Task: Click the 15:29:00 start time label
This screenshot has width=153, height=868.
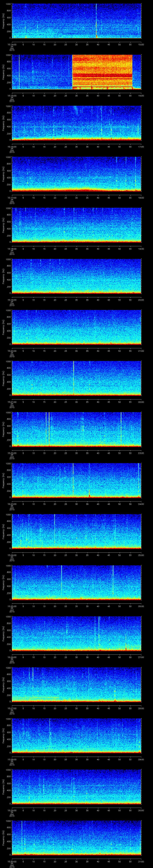Action: click(12, 810)
